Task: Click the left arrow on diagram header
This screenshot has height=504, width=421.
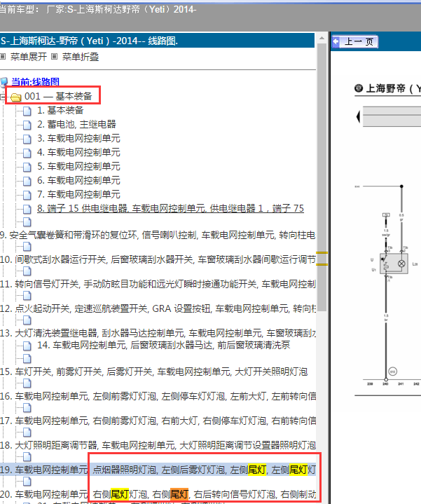Action: tap(359, 116)
